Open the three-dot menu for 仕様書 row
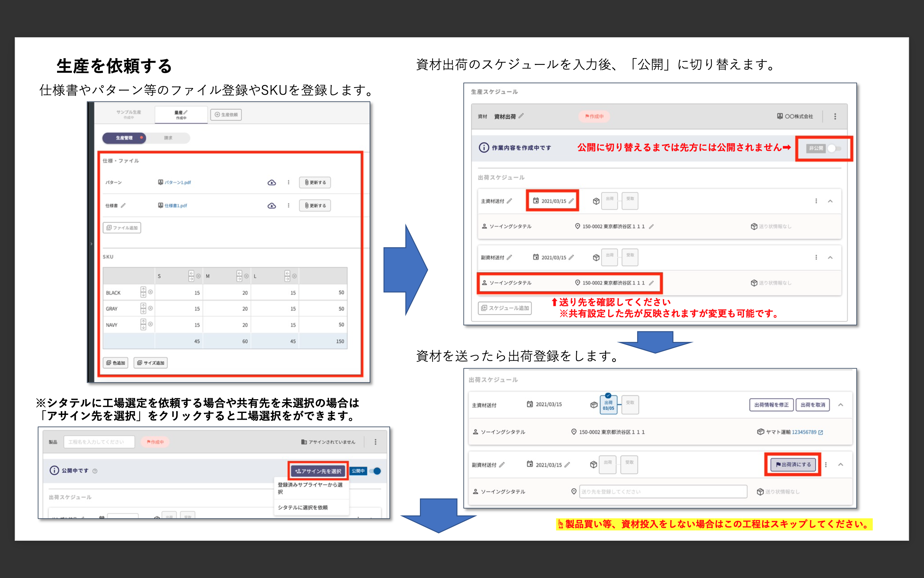Image resolution: width=924 pixels, height=578 pixels. [288, 206]
